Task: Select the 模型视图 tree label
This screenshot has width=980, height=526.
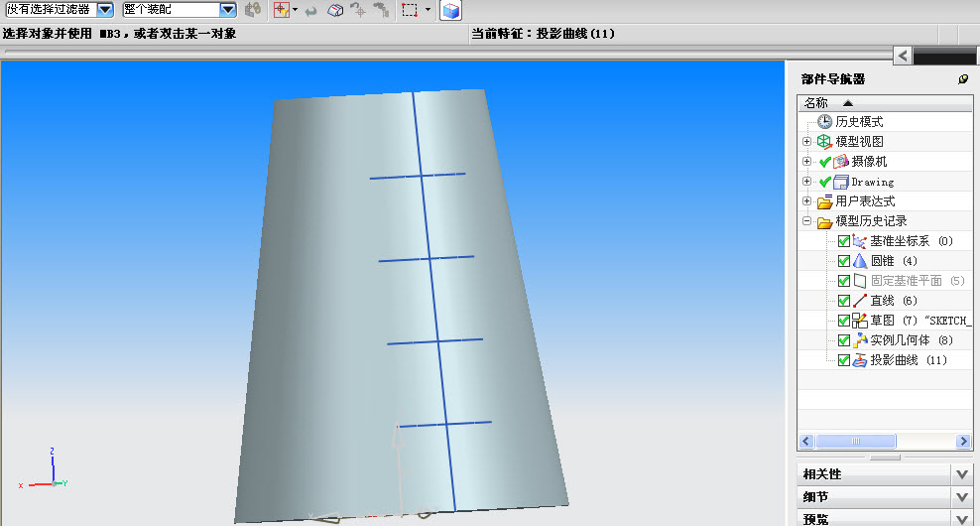Action: point(859,141)
